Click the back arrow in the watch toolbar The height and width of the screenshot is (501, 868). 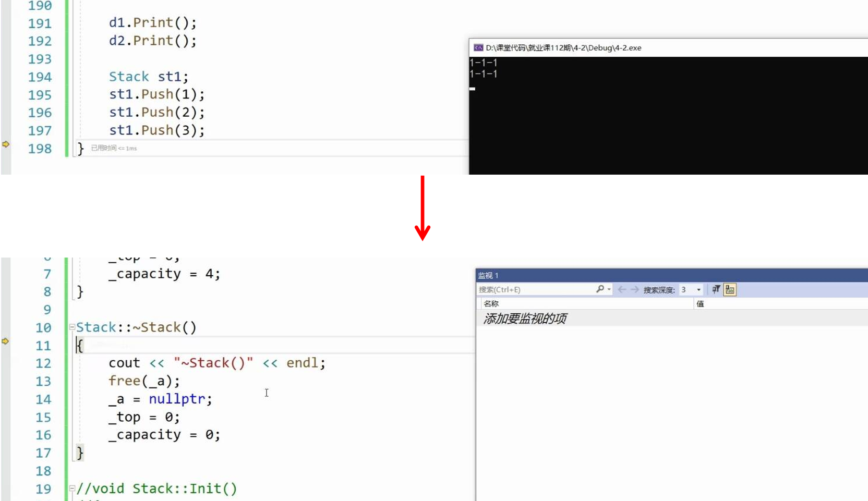pyautogui.click(x=622, y=289)
